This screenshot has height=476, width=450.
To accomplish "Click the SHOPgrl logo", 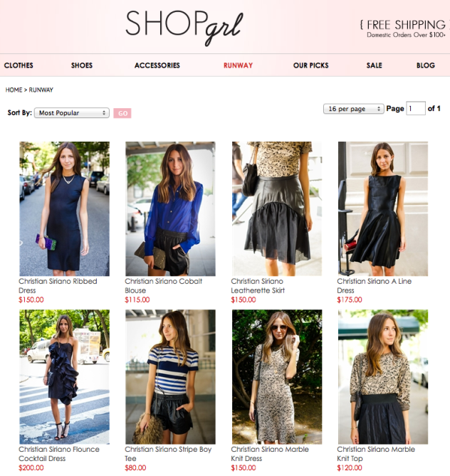I will (184, 28).
